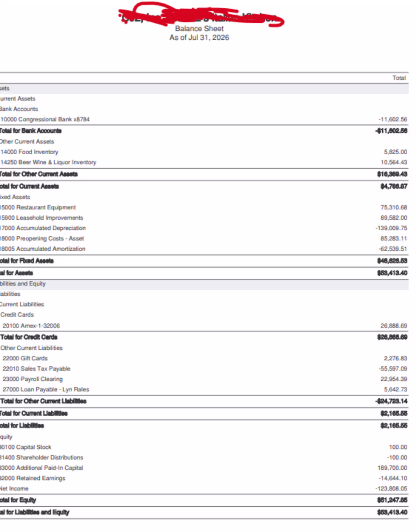Select 17000 Accumulated Depreciation line
The image size is (416, 532).
pos(204,228)
